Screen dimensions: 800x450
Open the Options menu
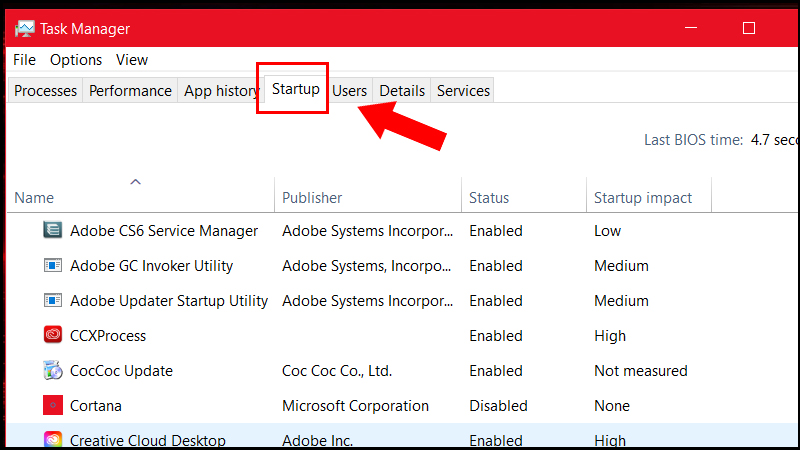76,60
